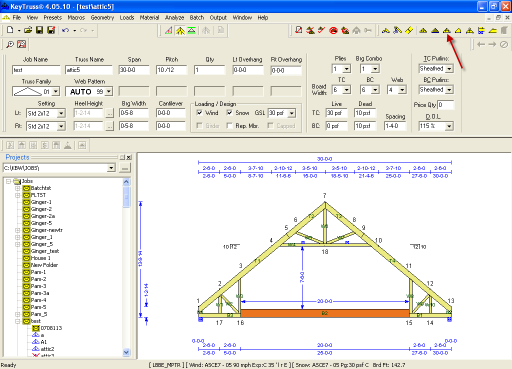
Task: Toggle the Snow loading checkbox
Action: click(229, 113)
